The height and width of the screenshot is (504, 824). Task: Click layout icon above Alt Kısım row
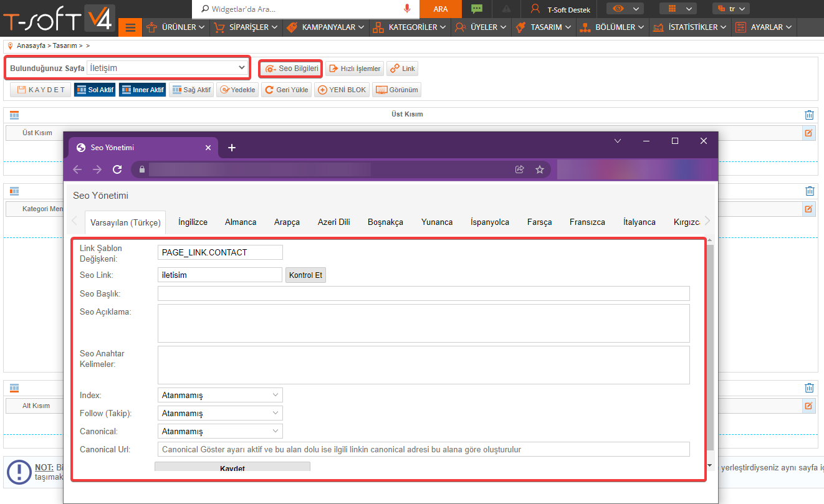(14, 388)
